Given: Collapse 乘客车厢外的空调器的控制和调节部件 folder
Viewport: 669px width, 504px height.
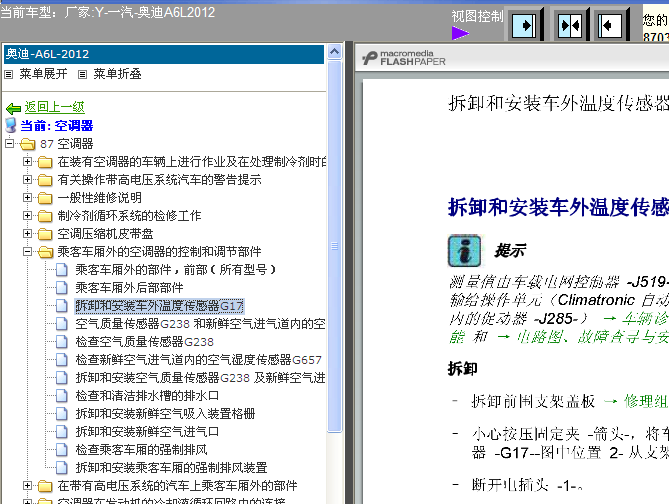Looking at the screenshot, I should [x=27, y=251].
